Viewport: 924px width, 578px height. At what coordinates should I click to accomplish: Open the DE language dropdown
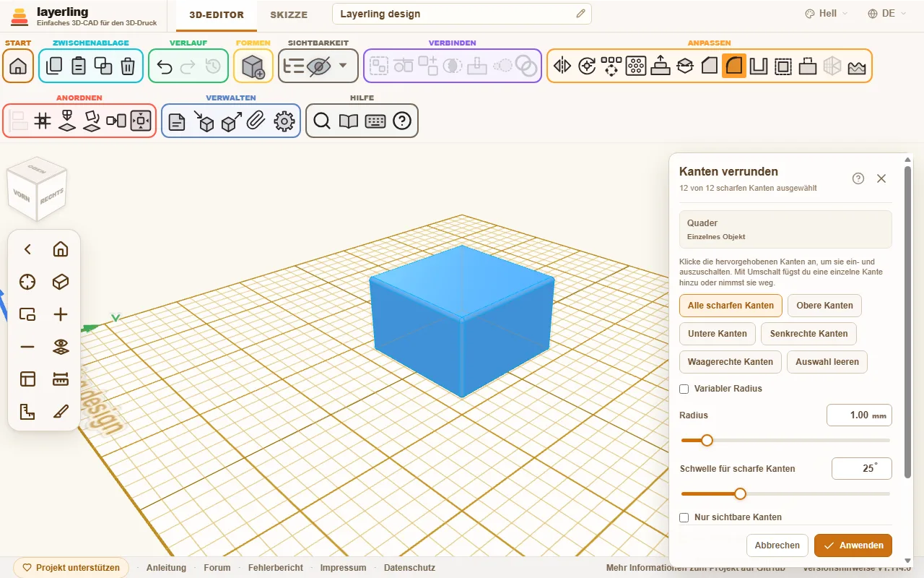pos(887,14)
